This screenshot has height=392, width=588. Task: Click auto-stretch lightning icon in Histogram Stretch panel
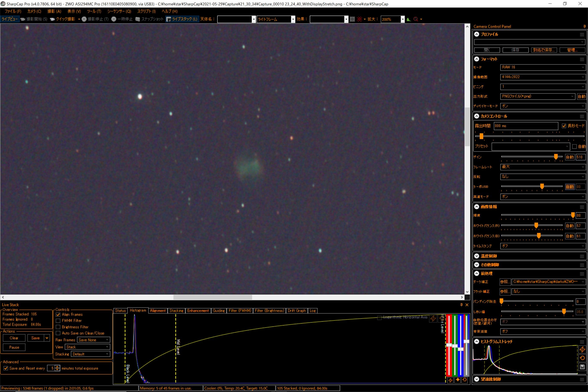tap(582, 349)
